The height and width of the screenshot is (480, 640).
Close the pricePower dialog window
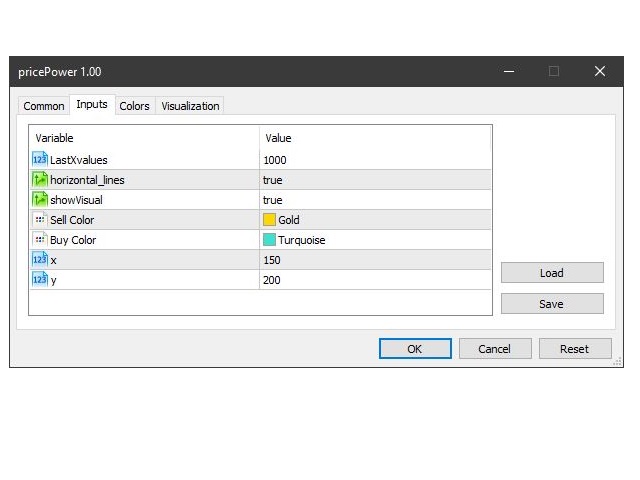pos(600,71)
